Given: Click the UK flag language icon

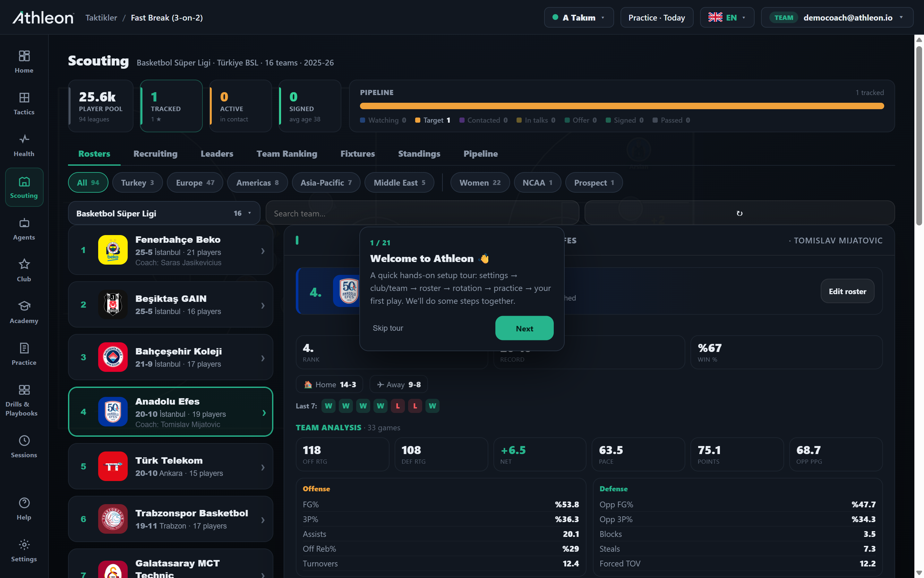Looking at the screenshot, I should [x=715, y=18].
